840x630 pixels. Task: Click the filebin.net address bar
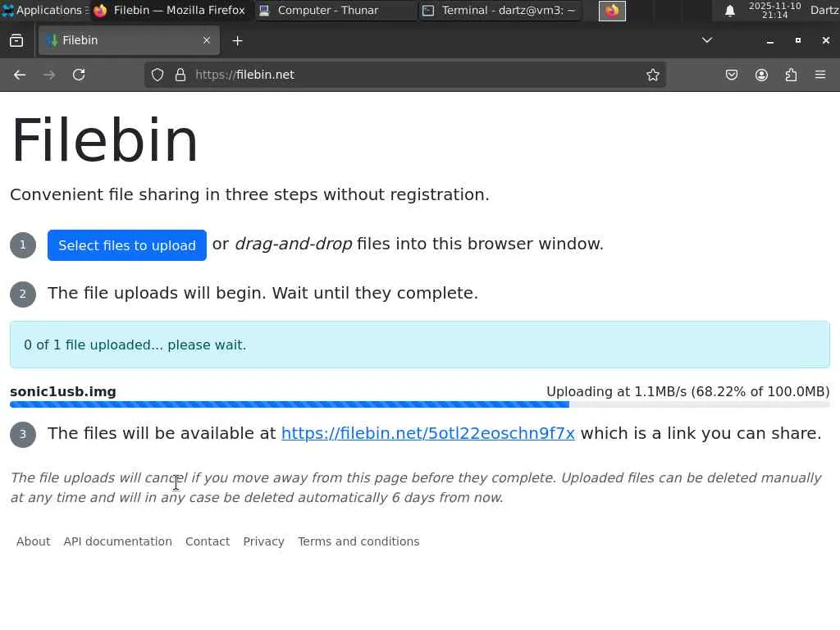[x=405, y=75]
